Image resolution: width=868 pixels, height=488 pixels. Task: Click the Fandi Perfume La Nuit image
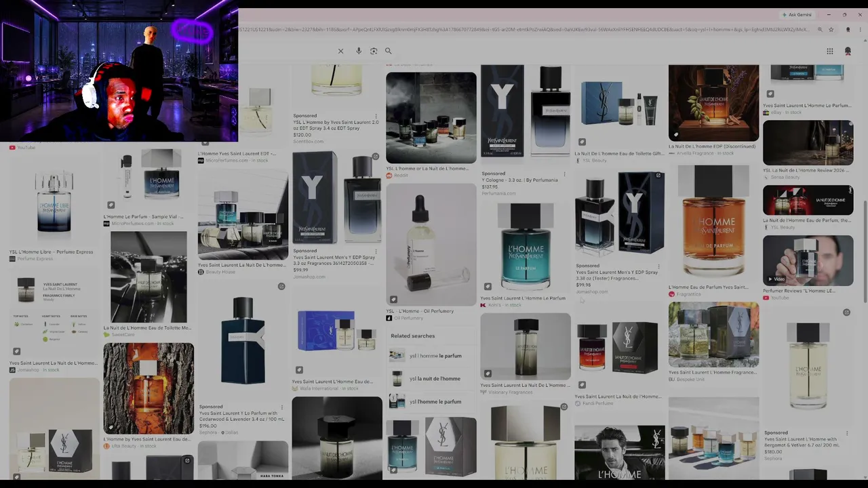620,348
